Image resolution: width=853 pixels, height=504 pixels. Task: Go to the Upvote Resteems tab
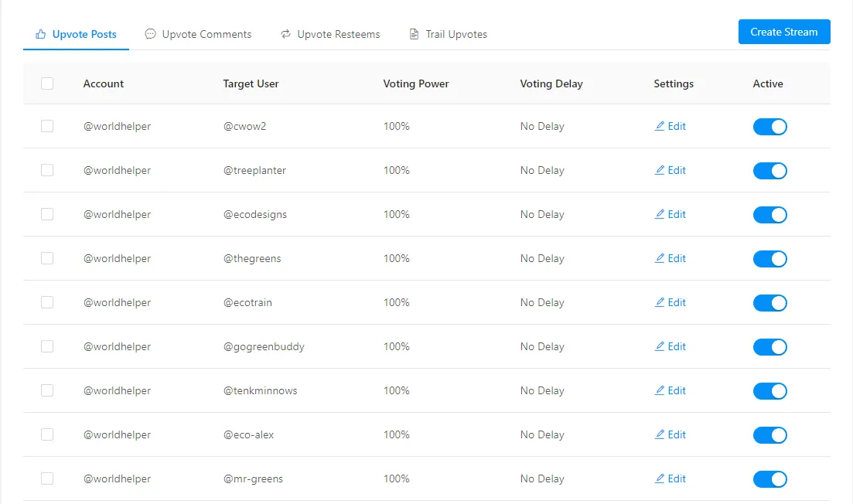click(330, 34)
